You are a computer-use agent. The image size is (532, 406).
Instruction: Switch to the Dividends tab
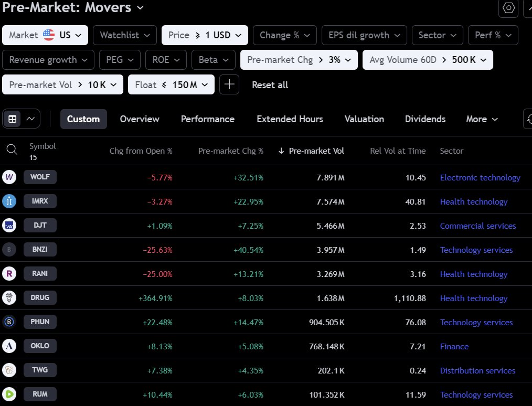coord(425,119)
